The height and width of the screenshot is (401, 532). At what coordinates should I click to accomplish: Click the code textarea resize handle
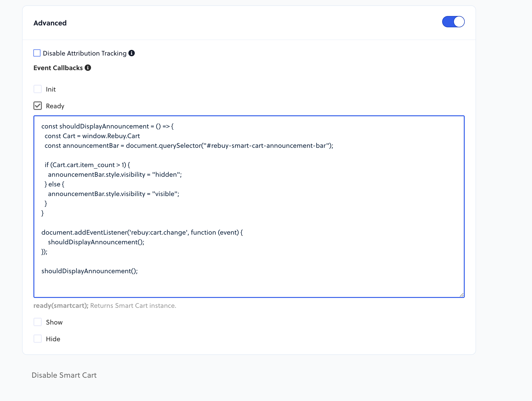(461, 295)
